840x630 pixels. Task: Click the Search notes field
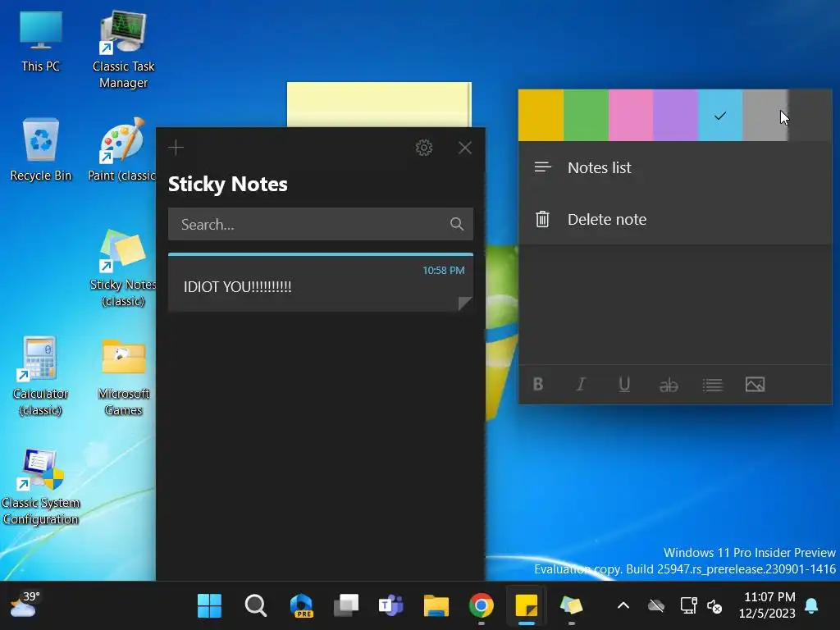point(321,224)
